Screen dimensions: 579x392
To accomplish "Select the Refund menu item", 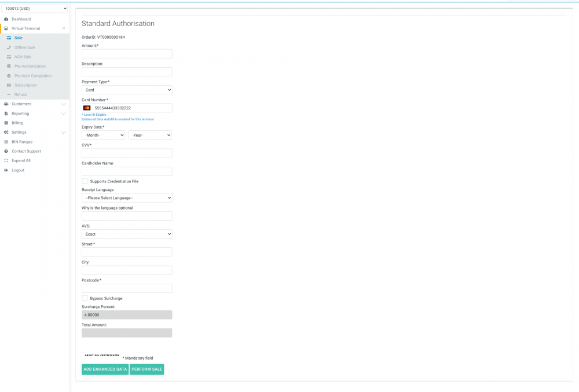I will click(x=21, y=94).
